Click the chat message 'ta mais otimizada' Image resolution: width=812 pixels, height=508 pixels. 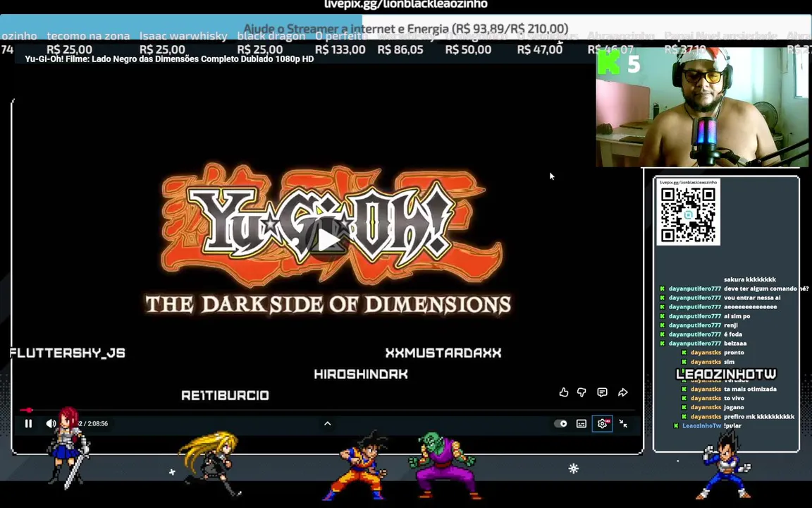750,389
